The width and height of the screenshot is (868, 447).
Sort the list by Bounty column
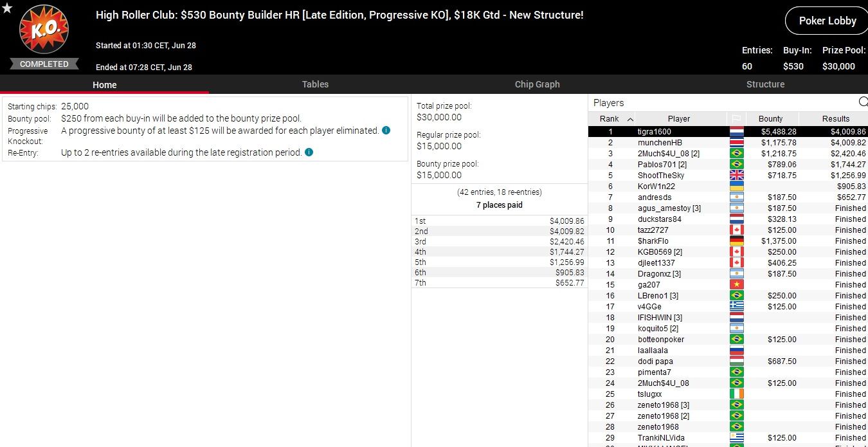770,119
